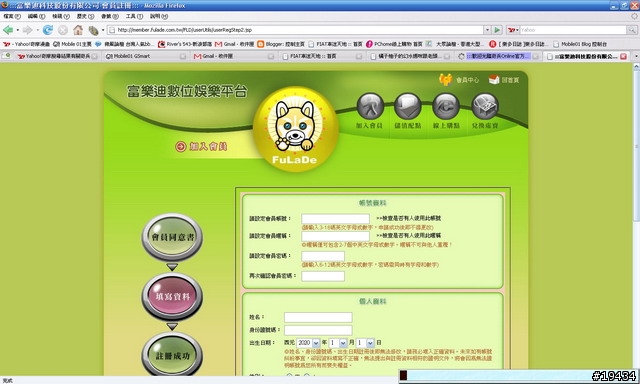Click the 註冊成功 step button
Image resolution: width=640 pixels, height=384 pixels.
coord(172,355)
